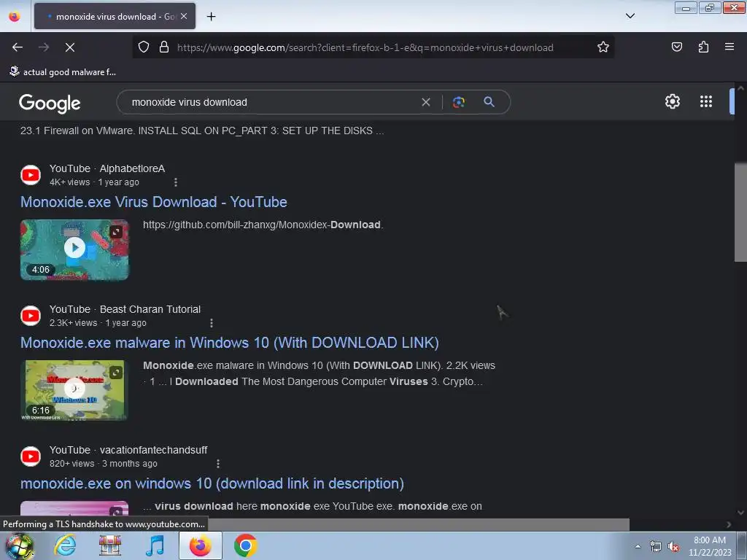Click YouTube icon beside AlphabetloreA
Viewport: 747px width, 560px height.
click(31, 175)
